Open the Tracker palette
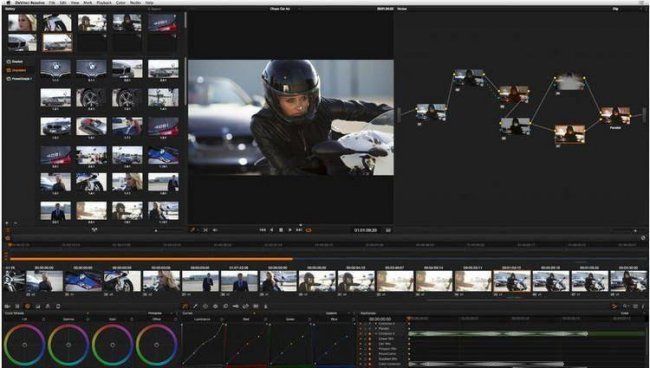The image size is (650, 368). 215,306
